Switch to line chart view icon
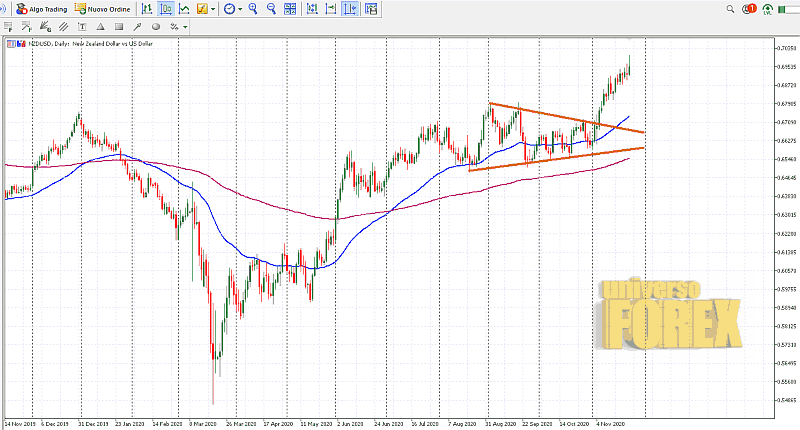This screenshot has width=800, height=430. click(x=185, y=9)
